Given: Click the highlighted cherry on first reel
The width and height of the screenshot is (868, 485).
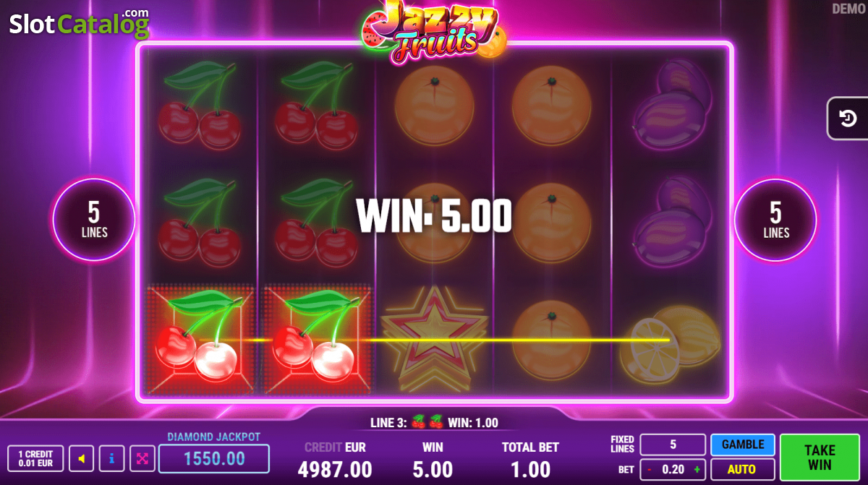Looking at the screenshot, I should click(200, 340).
